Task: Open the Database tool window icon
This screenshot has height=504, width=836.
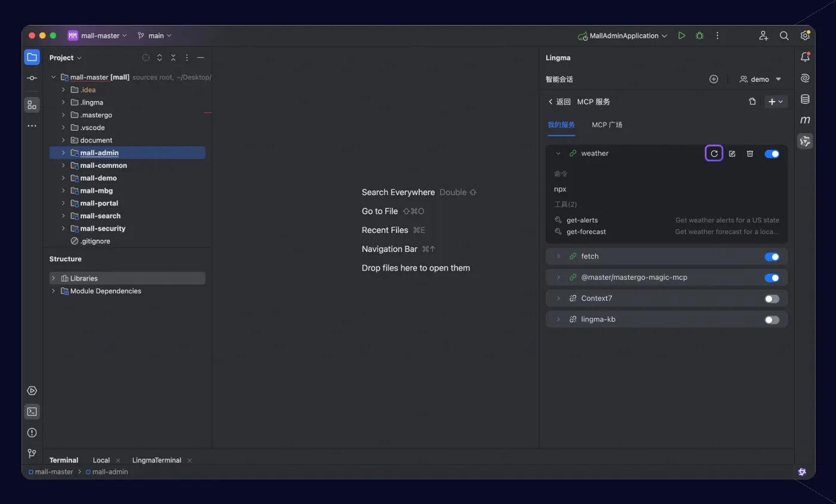Action: click(805, 99)
